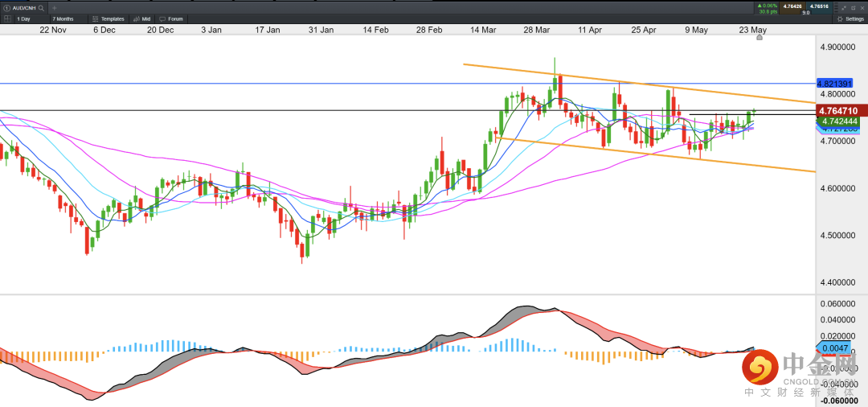Image resolution: width=868 pixels, height=407 pixels.
Task: Click the Mid price candlestick icon
Action: point(136,18)
